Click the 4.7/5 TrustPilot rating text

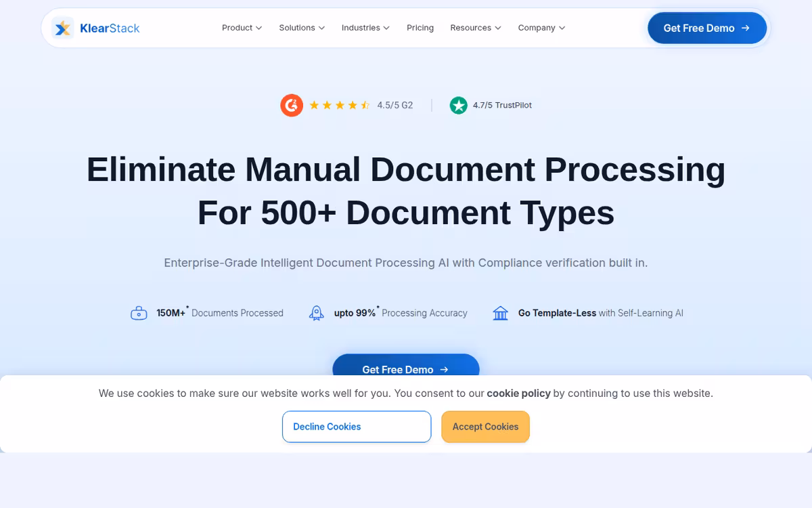tap(502, 105)
